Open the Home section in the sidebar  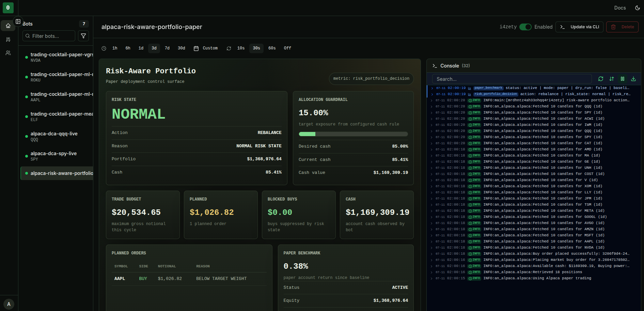(8, 26)
